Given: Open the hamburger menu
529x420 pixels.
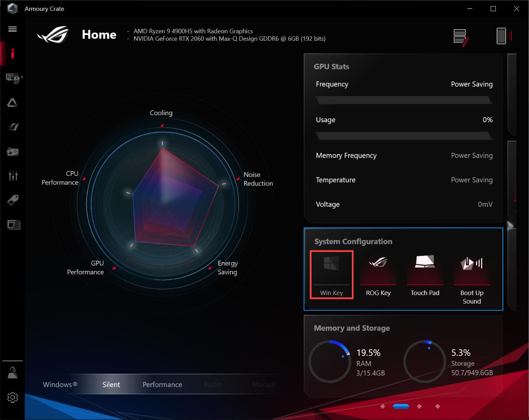Looking at the screenshot, I should pos(12,29).
